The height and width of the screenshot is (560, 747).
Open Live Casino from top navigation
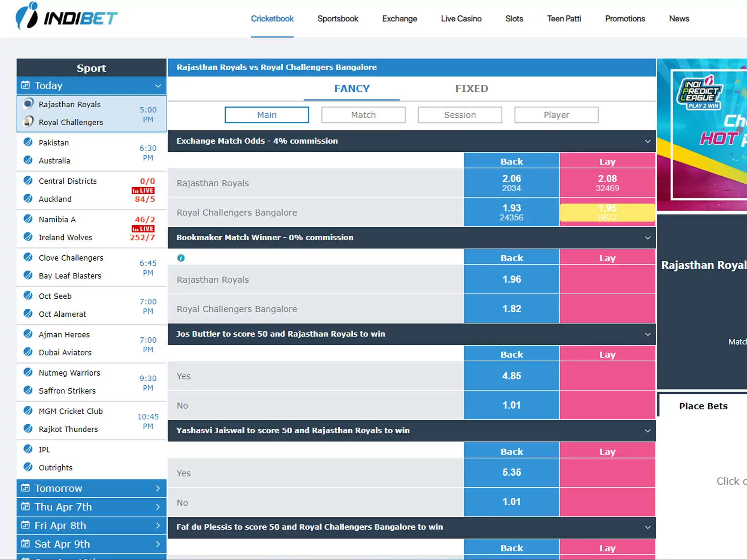tap(461, 19)
